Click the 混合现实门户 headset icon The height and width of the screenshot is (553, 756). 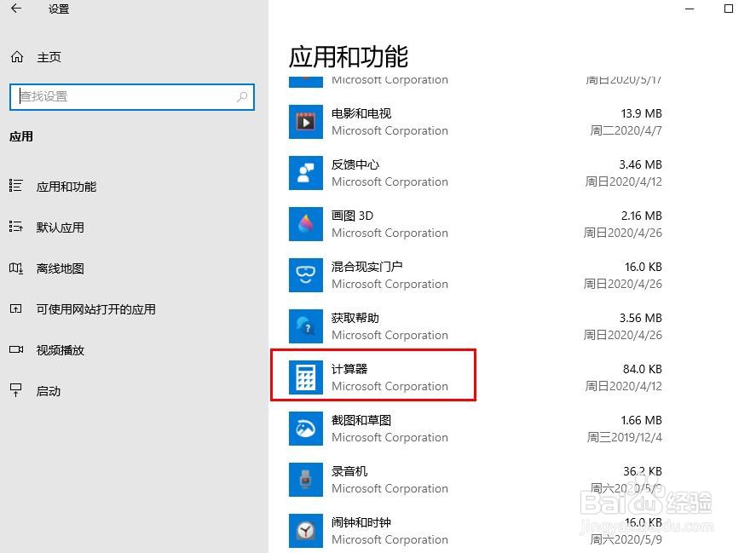point(306,275)
